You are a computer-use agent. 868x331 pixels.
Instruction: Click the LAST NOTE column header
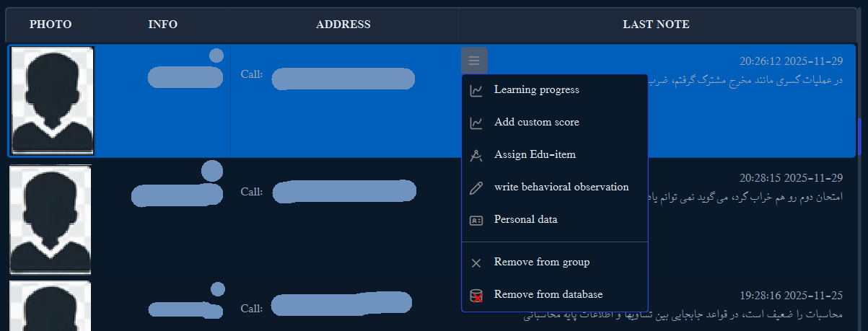click(656, 25)
